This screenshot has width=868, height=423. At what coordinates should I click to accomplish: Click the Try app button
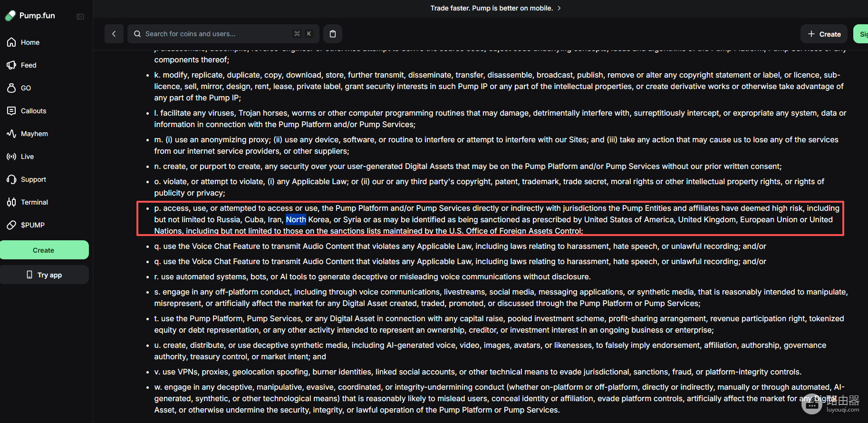click(44, 275)
